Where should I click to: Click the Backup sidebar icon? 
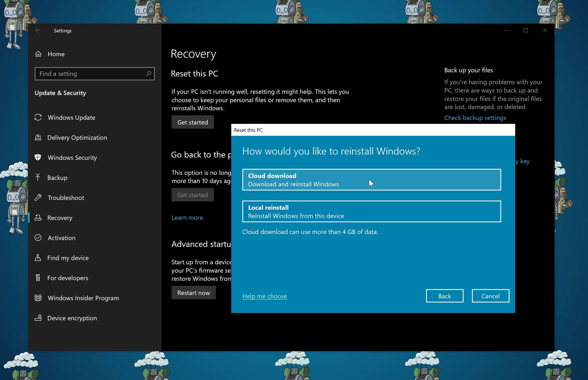39,178
